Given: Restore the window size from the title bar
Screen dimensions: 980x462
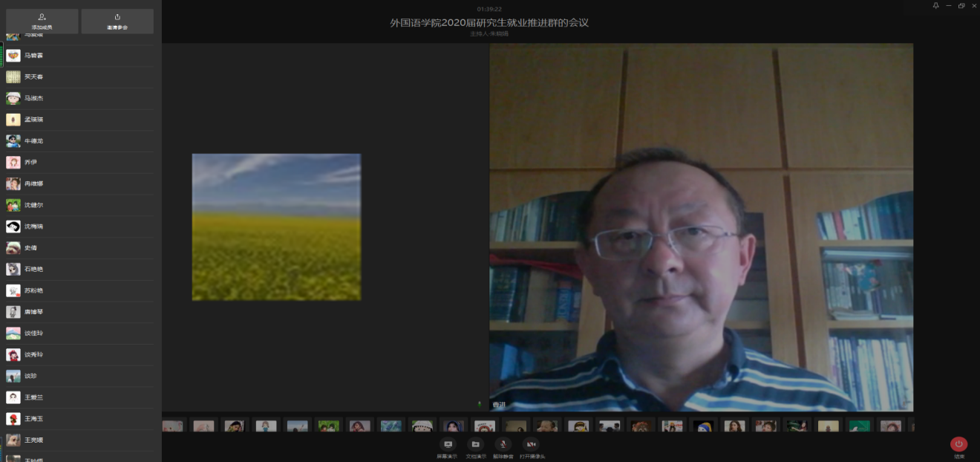Looking at the screenshot, I should tap(961, 6).
